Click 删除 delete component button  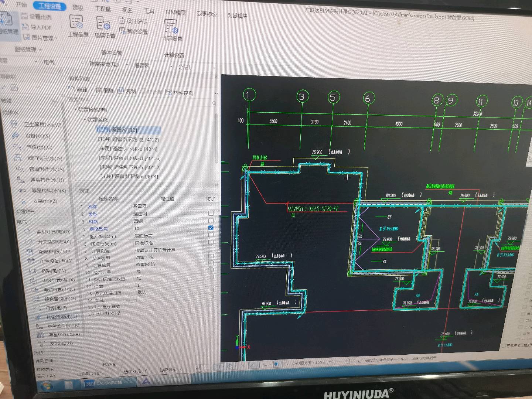[105, 90]
